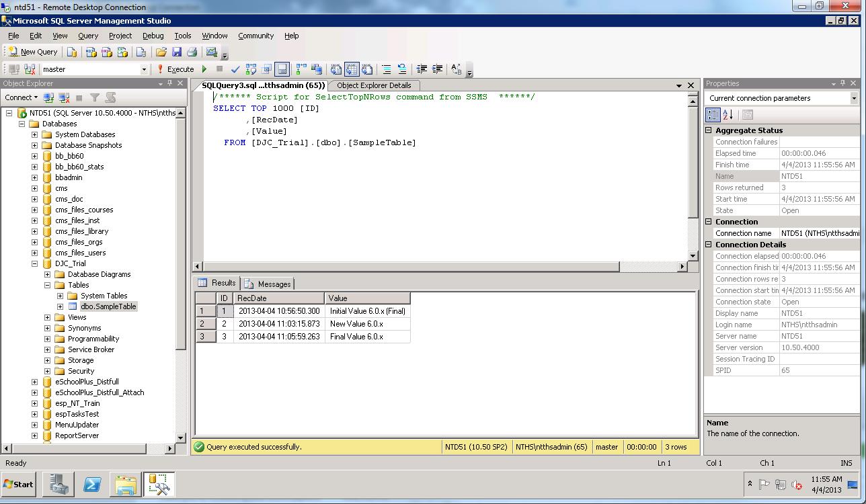This screenshot has height=504, width=866.
Task: Open the Connect dropdown in Object Explorer
Action: [22, 97]
